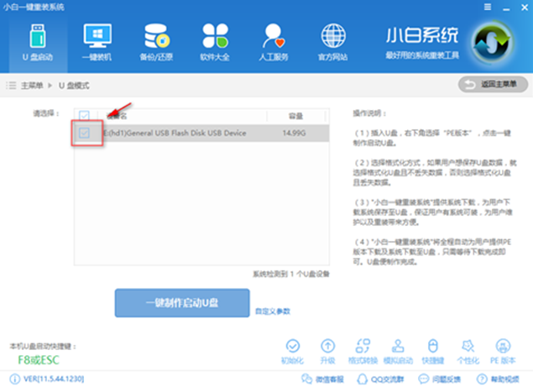Click the 一键制作启动U盘 button
Image resolution: width=533 pixels, height=392 pixels.
click(x=182, y=303)
